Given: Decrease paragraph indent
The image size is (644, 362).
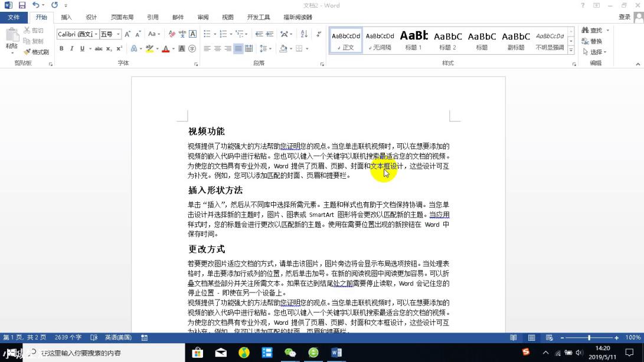Looking at the screenshot, I should point(259,34).
